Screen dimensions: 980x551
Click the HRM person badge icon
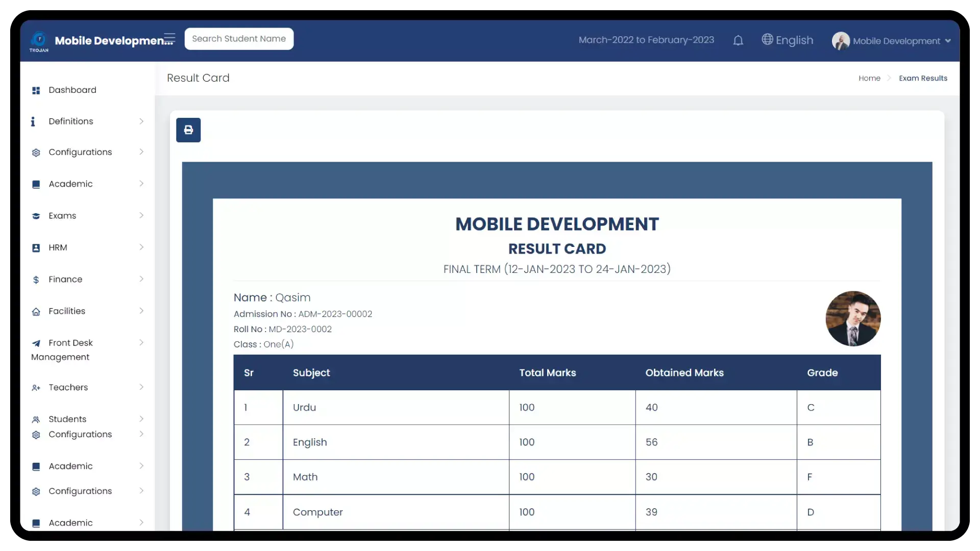(x=36, y=248)
